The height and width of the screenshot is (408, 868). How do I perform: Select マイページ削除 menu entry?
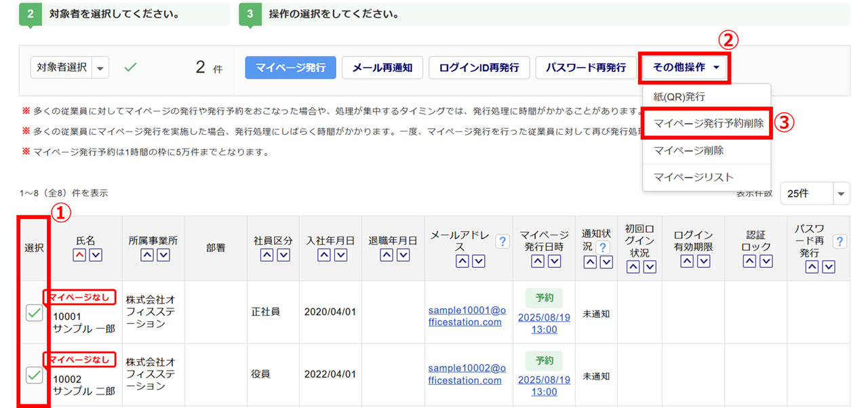click(x=688, y=150)
